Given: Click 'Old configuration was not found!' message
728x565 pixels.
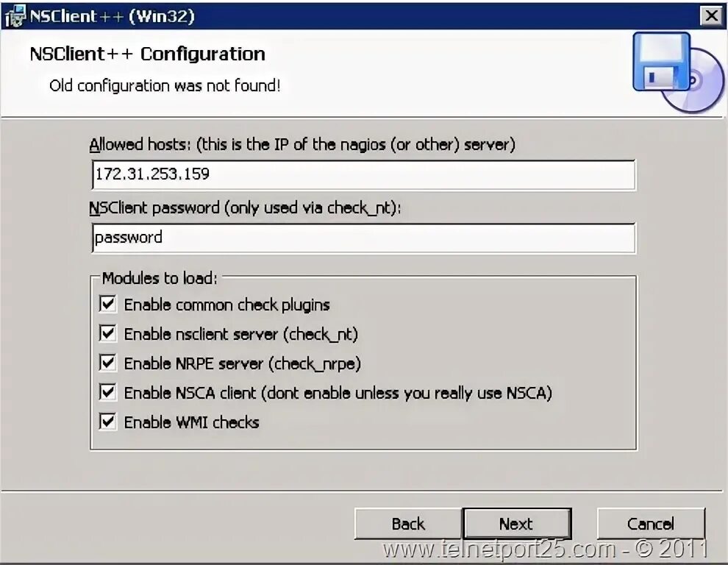Looking at the screenshot, I should pos(165,85).
